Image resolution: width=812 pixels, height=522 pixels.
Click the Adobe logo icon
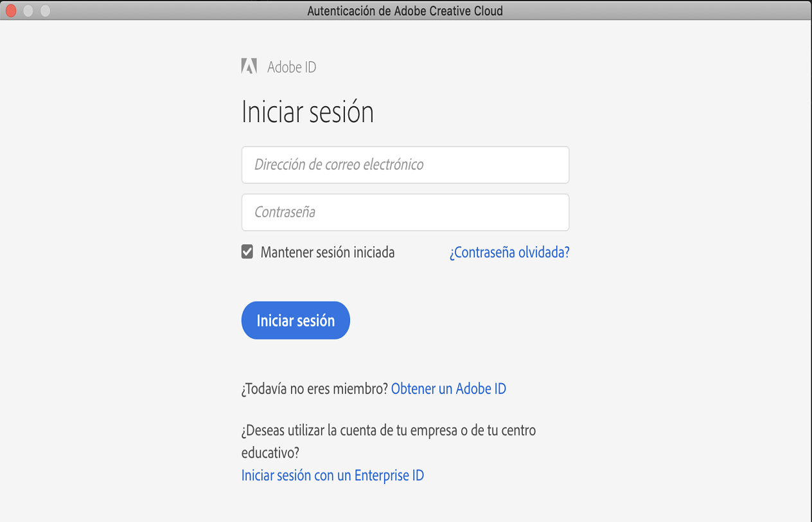point(249,66)
